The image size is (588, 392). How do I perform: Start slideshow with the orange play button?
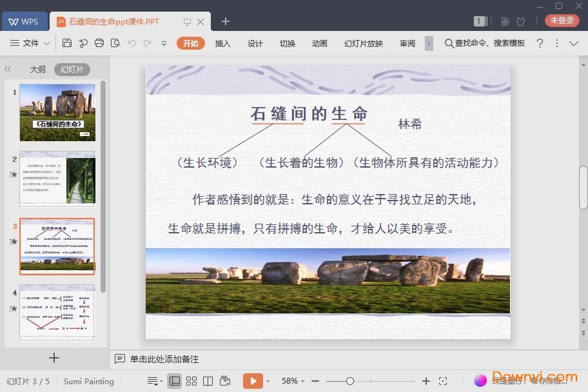[x=253, y=381]
